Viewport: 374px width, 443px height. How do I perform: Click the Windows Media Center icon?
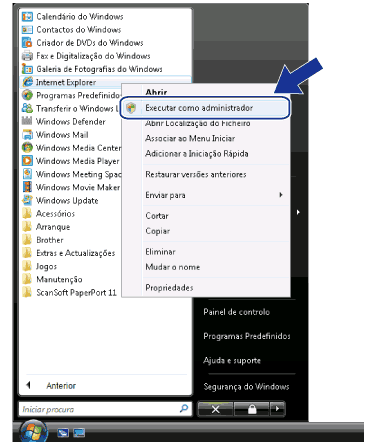tap(27, 148)
